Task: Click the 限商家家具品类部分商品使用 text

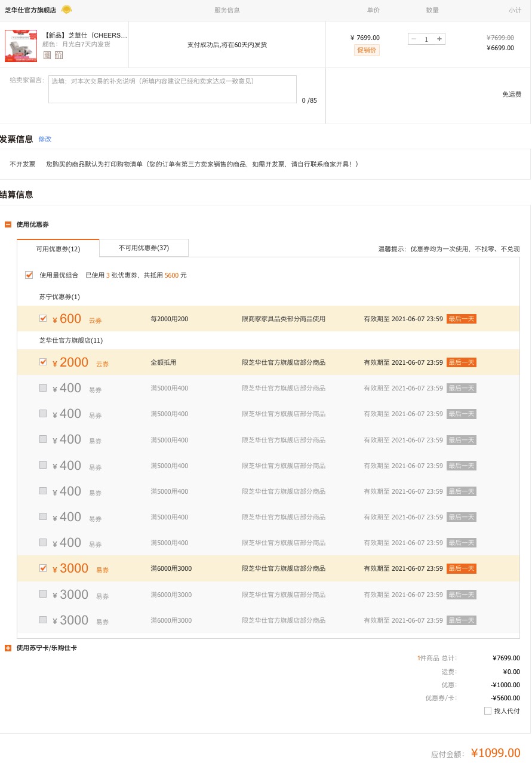Action: pos(284,319)
